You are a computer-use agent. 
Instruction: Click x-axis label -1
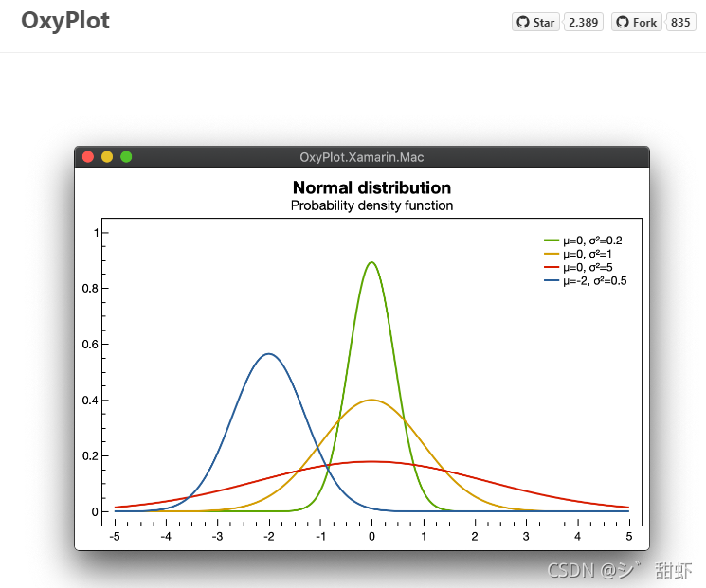(x=320, y=536)
